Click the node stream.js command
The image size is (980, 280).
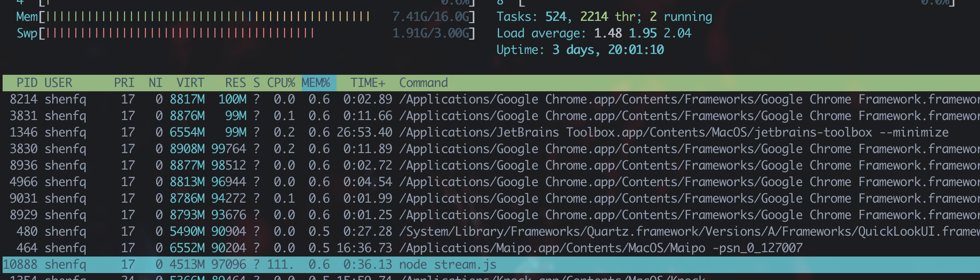pos(448,264)
